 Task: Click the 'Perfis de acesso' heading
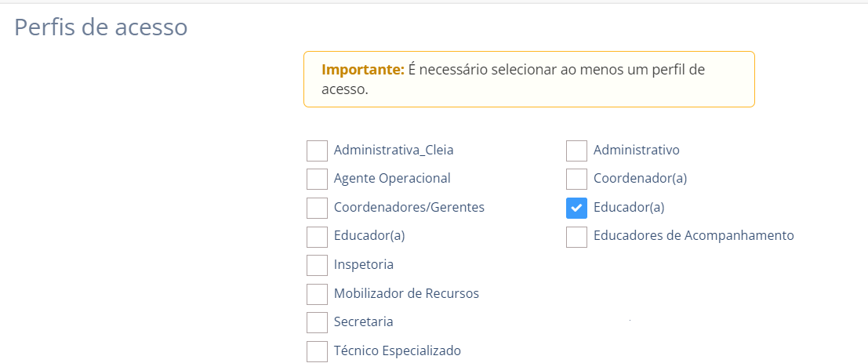pos(101,27)
